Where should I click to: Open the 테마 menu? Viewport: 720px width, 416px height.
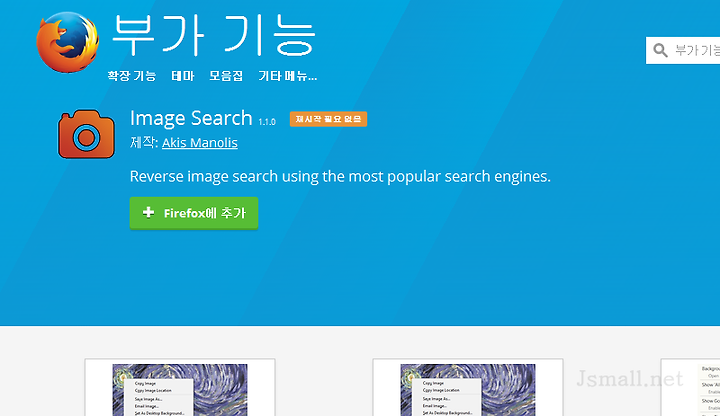183,76
